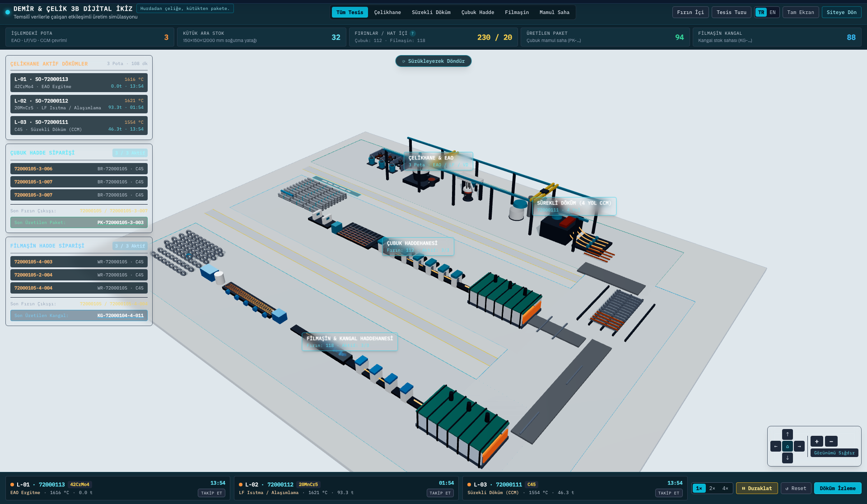Select bar order 72000105-1-007
The height and width of the screenshot is (504, 867).
[x=79, y=182]
